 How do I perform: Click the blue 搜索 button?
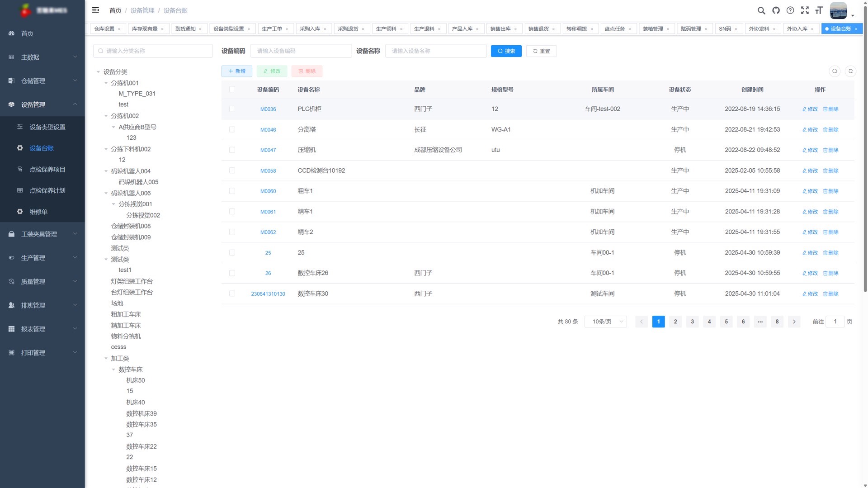[x=506, y=51]
